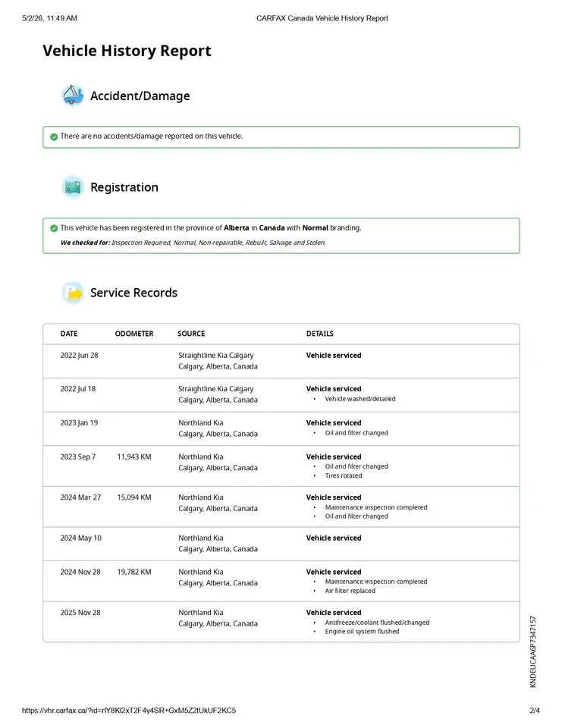
Task: Click the Antifreeze/coolant flushed/changed detail line
Action: [377, 622]
